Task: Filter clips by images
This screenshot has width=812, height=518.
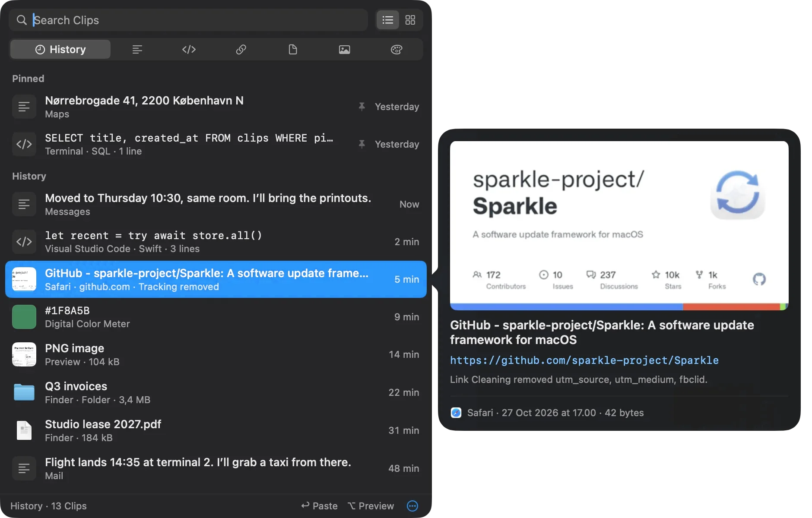Action: 345,49
